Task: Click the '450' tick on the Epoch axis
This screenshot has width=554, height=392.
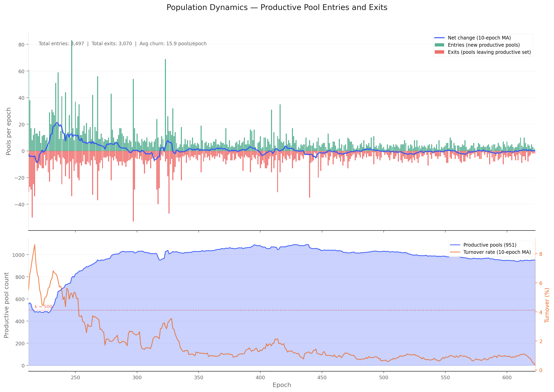Action: coord(322,377)
